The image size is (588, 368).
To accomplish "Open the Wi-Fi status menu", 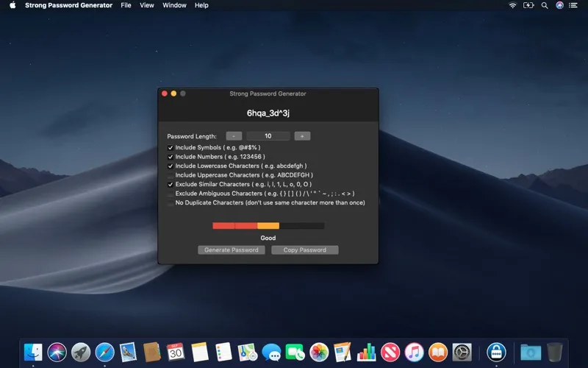I will pyautogui.click(x=512, y=5).
